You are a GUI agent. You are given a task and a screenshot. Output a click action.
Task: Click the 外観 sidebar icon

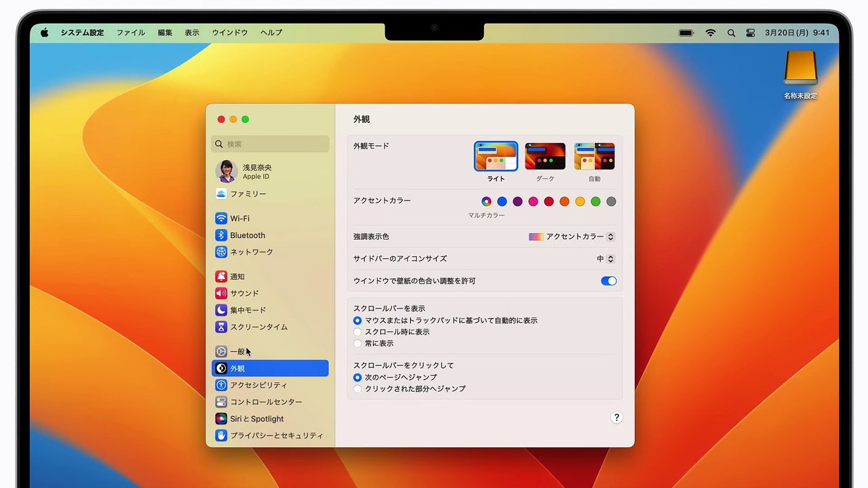pos(221,369)
